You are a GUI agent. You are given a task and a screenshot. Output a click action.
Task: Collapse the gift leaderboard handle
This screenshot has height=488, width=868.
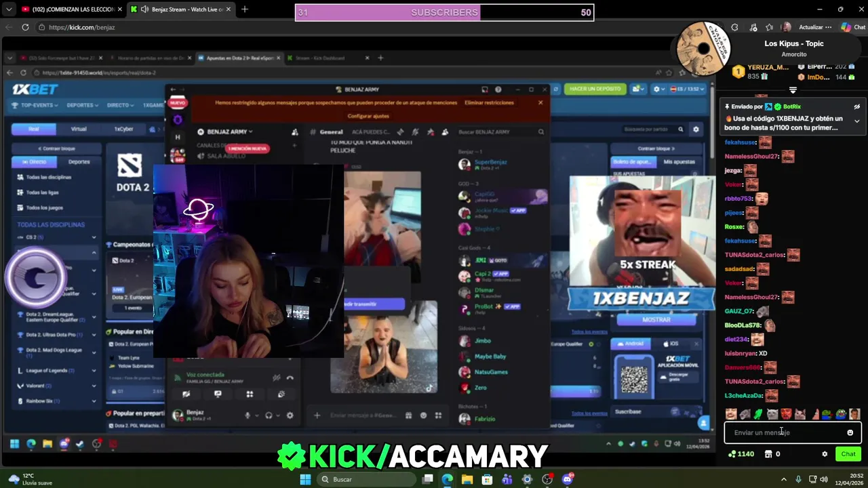click(x=793, y=90)
